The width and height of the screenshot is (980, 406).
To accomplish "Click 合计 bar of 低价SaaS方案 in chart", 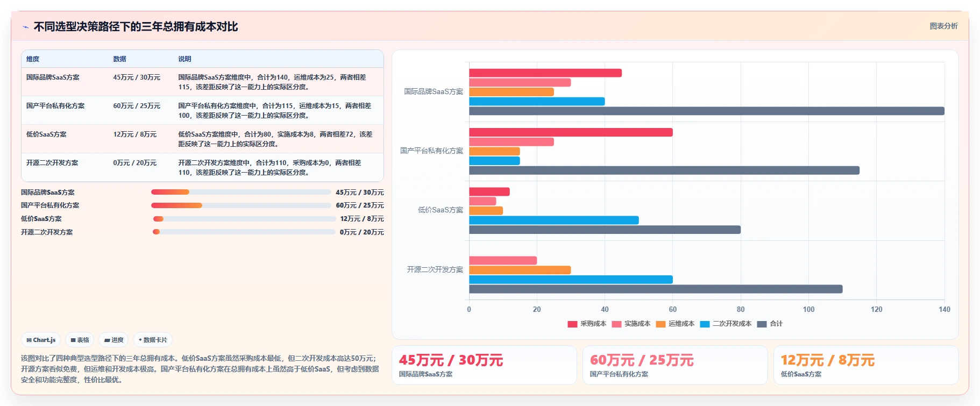I will coord(605,230).
